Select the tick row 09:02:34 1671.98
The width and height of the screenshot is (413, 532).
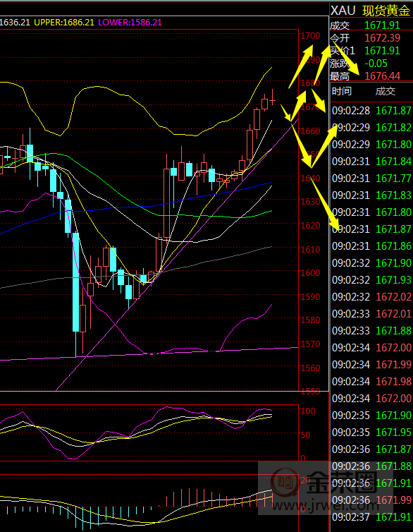[x=371, y=381]
